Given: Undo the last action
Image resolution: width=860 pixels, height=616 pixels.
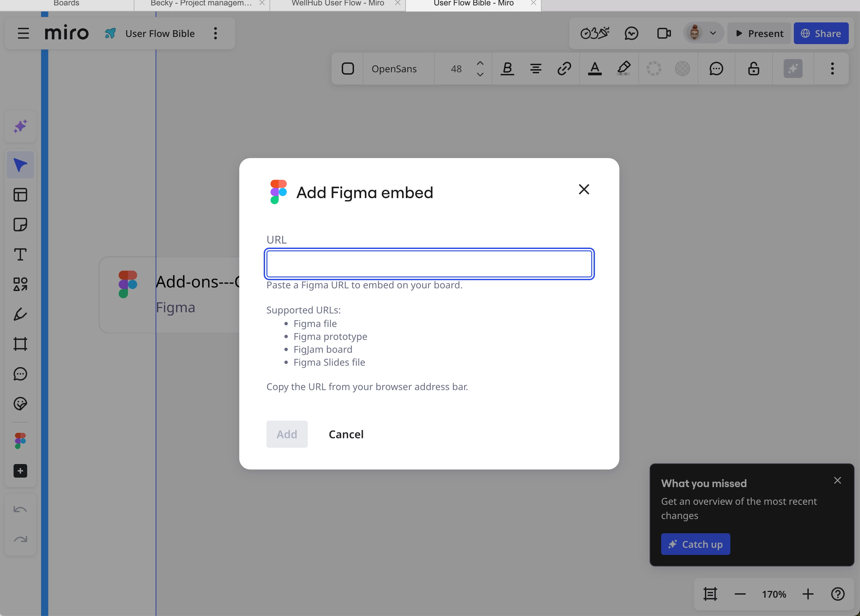Looking at the screenshot, I should click(20, 509).
